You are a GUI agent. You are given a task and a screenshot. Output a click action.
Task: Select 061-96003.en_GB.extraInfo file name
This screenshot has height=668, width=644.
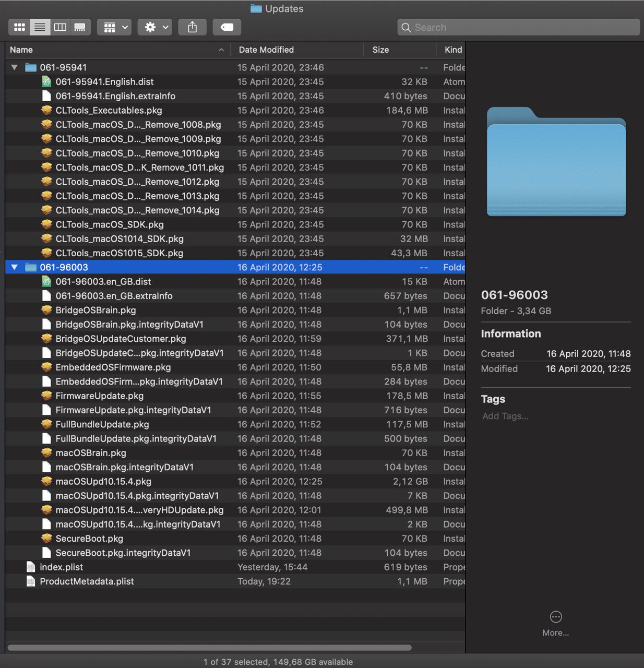[x=114, y=296]
